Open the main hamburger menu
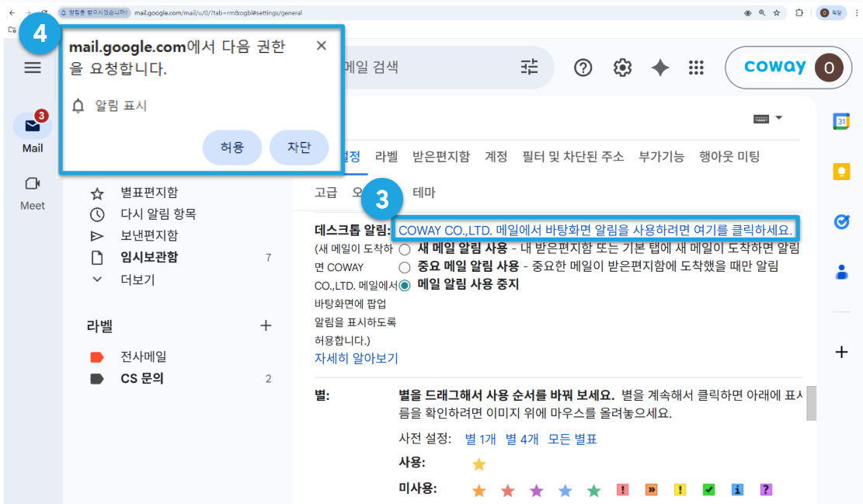863x504 pixels. (x=33, y=68)
